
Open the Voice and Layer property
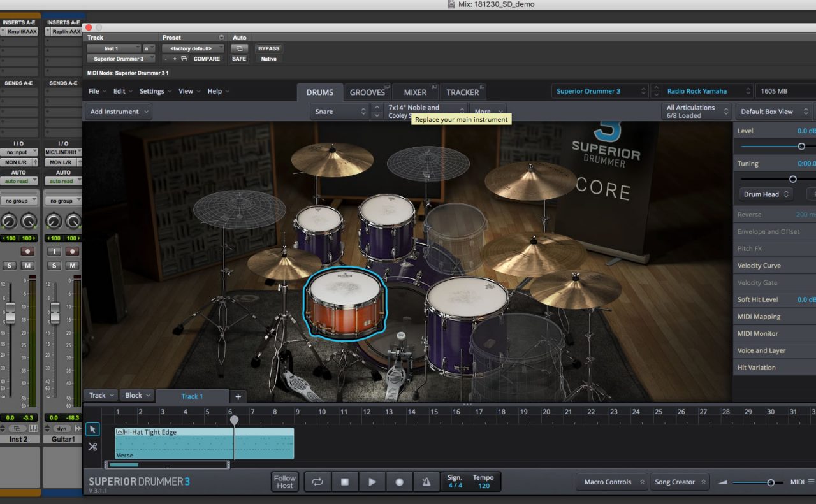pyautogui.click(x=775, y=350)
